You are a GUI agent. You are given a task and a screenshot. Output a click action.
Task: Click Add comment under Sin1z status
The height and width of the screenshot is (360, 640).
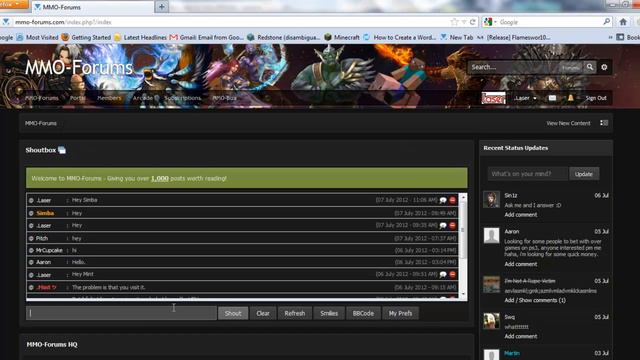(x=521, y=215)
